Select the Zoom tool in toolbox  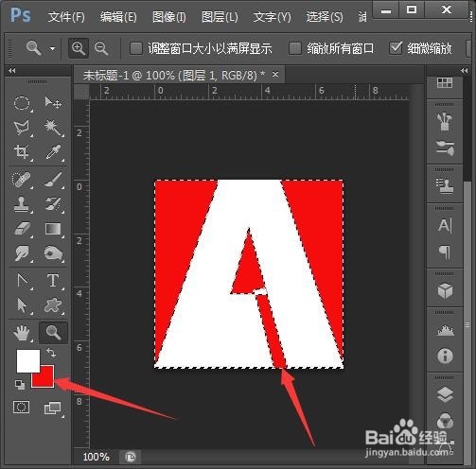pos(53,333)
